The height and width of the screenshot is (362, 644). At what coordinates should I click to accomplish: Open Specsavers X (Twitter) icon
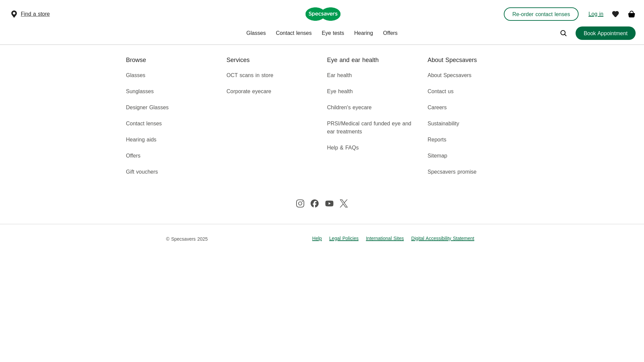[343, 203]
